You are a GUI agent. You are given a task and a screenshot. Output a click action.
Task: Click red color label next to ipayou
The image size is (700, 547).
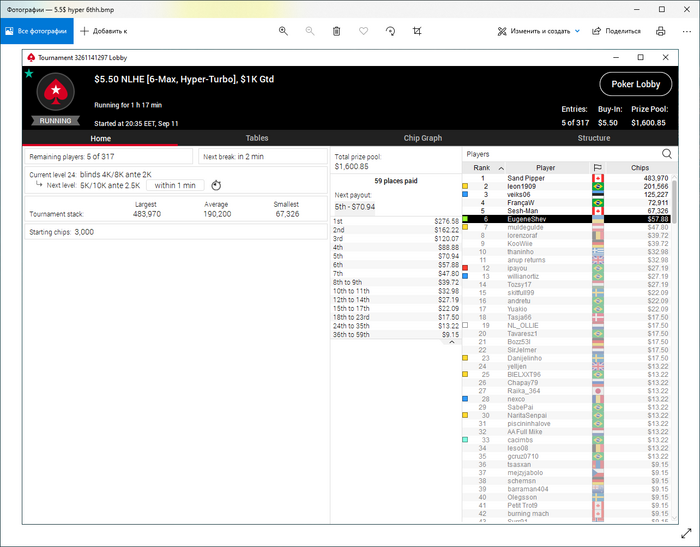(465, 268)
